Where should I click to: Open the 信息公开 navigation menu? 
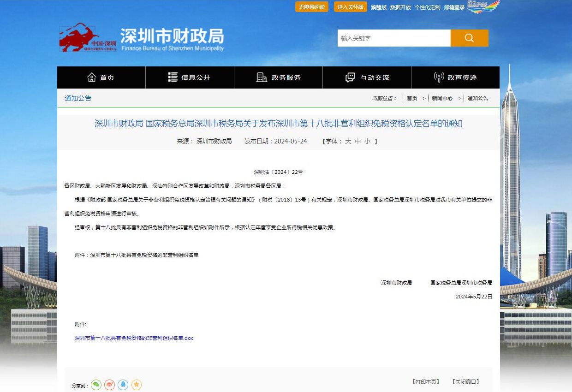(190, 77)
